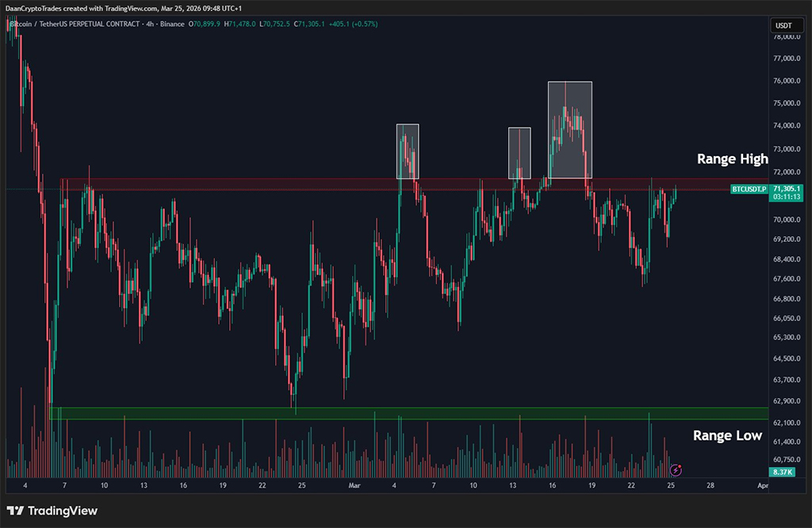Click the 62,900.0 price axis label

(x=788, y=402)
